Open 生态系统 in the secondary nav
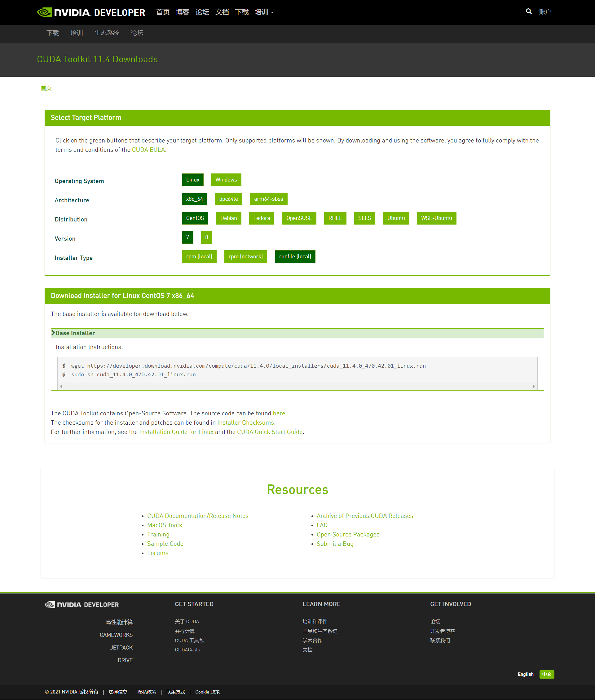Viewport: 595px width, 700px height. click(x=107, y=33)
